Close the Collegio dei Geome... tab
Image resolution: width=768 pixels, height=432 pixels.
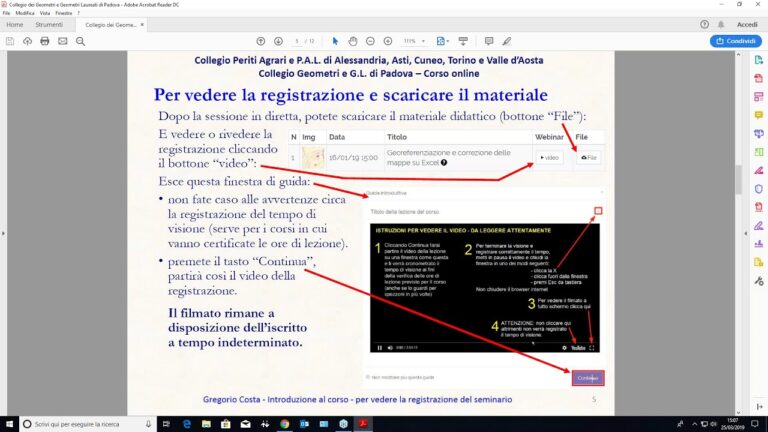(142, 24)
